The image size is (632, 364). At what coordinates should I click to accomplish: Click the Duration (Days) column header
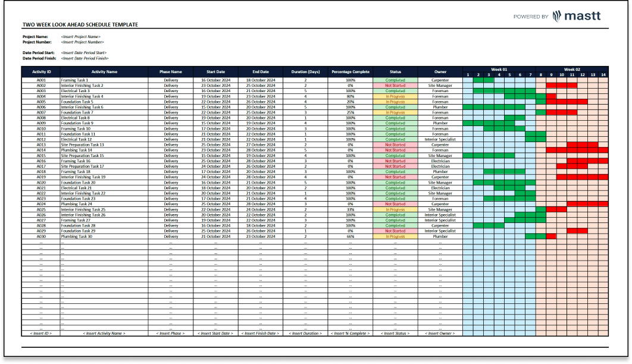[305, 72]
